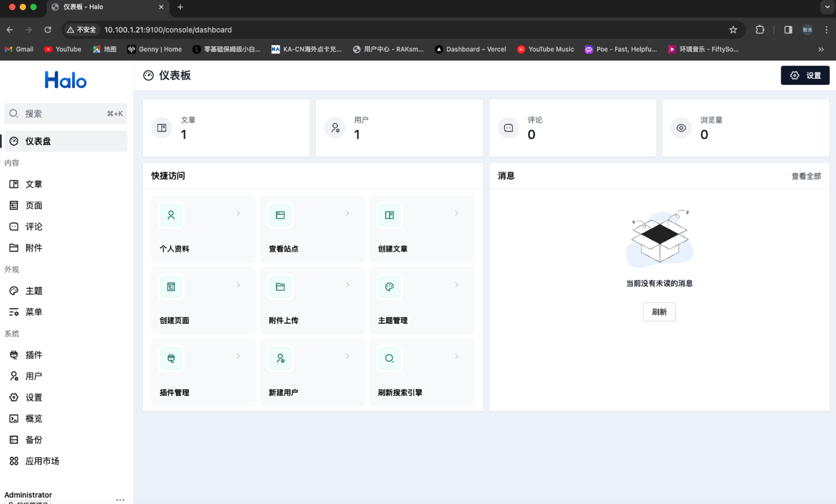Click the 查看全部 link

tap(806, 176)
